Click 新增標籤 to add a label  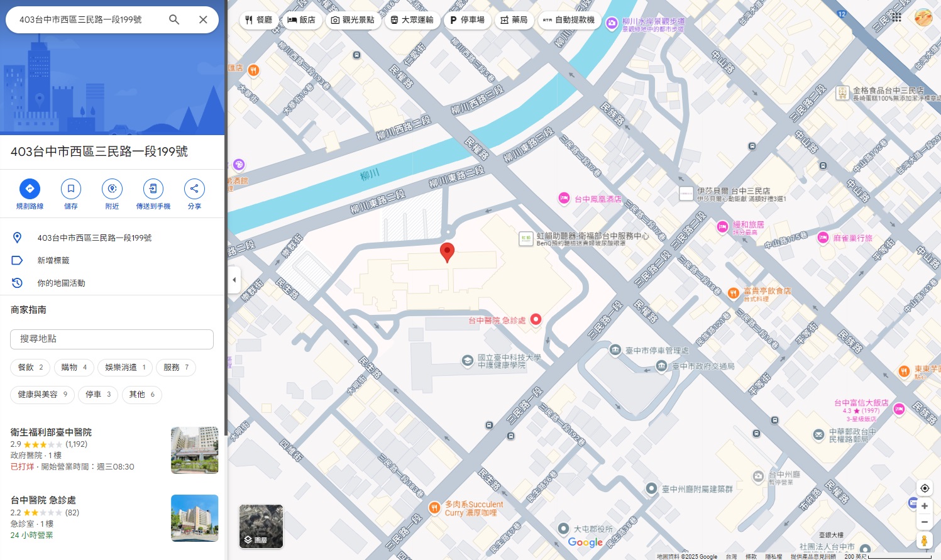[53, 261]
